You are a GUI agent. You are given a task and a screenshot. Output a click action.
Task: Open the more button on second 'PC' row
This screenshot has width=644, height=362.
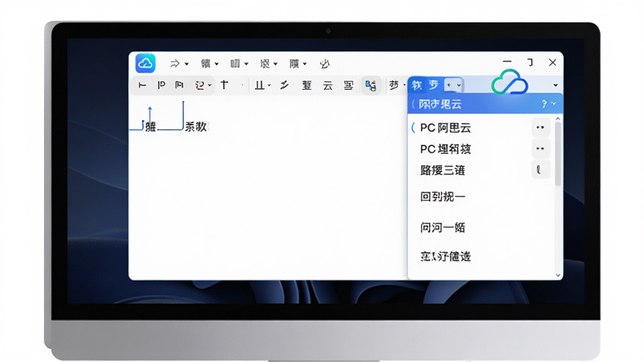[x=540, y=148]
